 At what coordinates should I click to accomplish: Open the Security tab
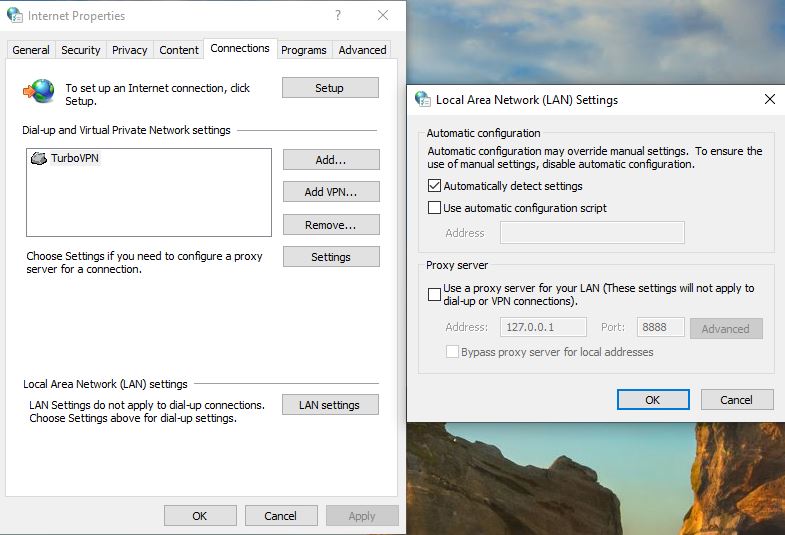pos(81,50)
